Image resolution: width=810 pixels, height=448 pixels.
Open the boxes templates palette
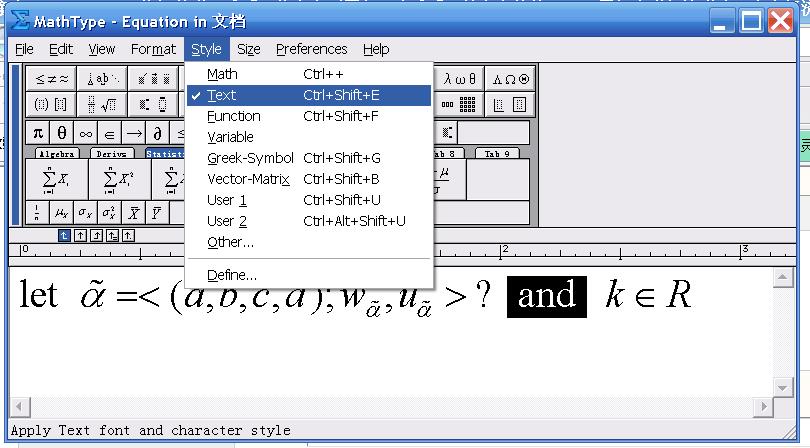[510, 104]
